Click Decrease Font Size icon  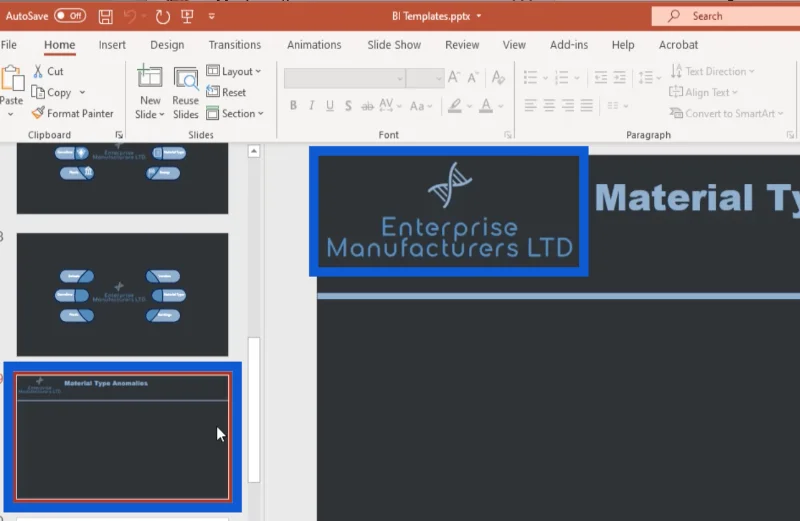point(472,78)
